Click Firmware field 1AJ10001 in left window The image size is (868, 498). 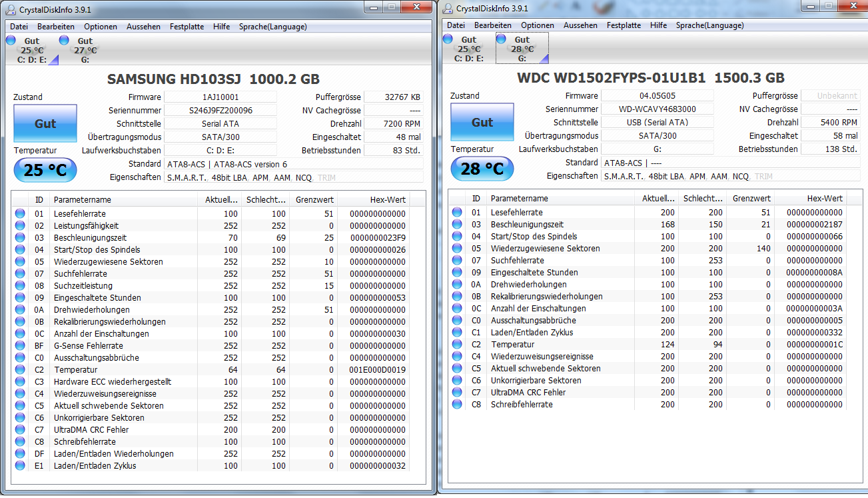point(220,97)
